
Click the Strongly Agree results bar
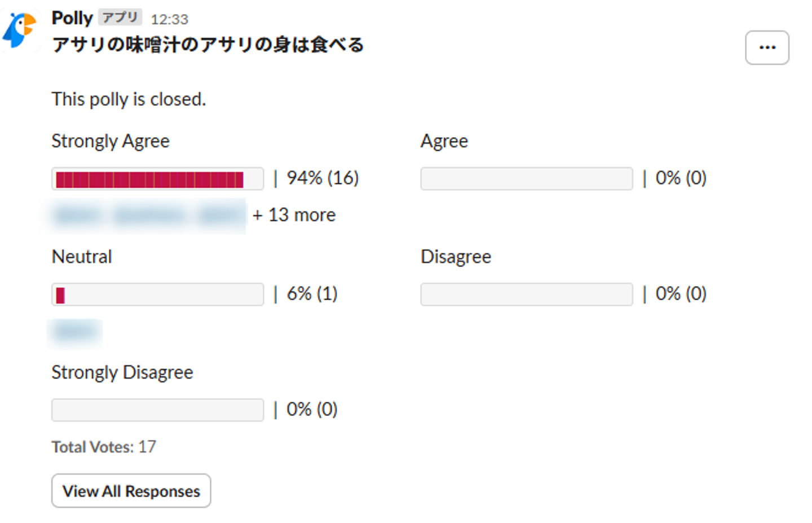[157, 179]
